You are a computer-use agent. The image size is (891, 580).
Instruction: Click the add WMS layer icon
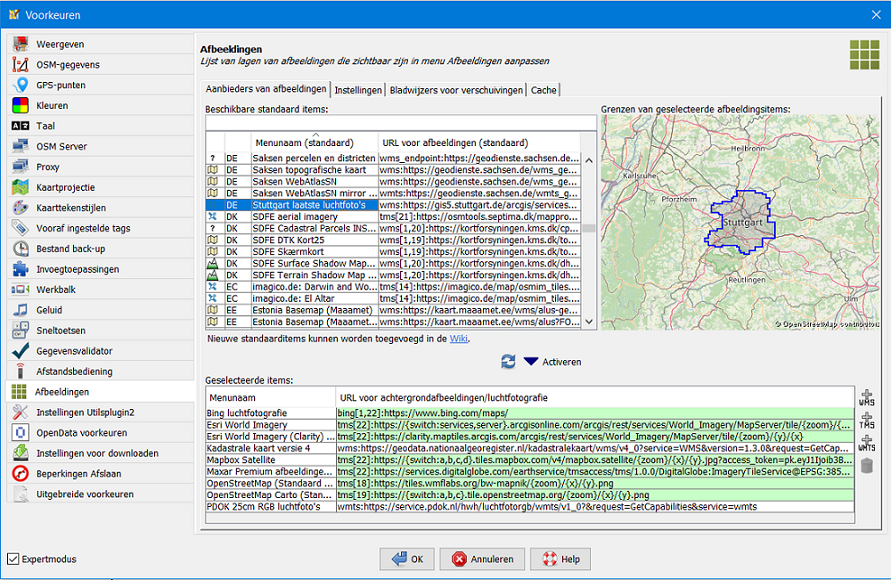coord(866,399)
